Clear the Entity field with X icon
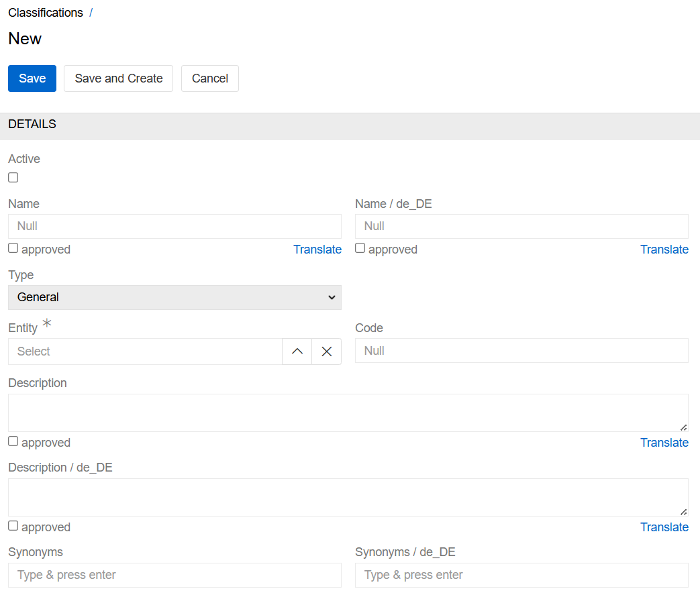Image resolution: width=700 pixels, height=597 pixels. click(x=326, y=351)
